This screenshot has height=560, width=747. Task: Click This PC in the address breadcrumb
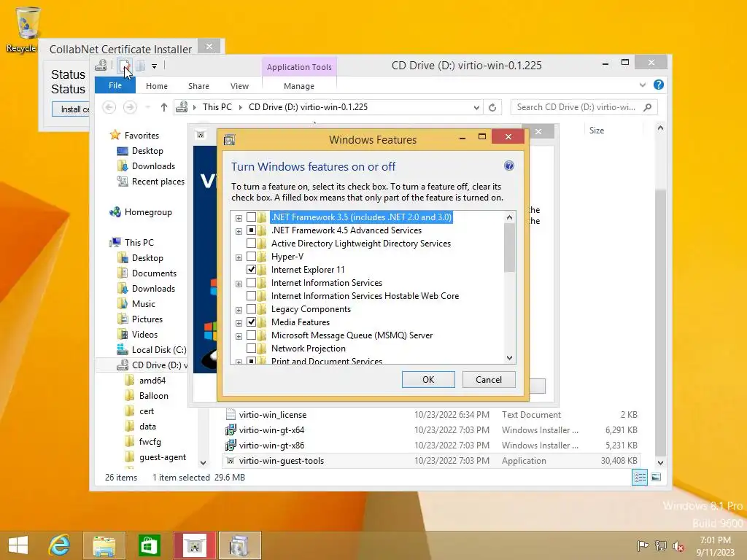click(x=217, y=107)
